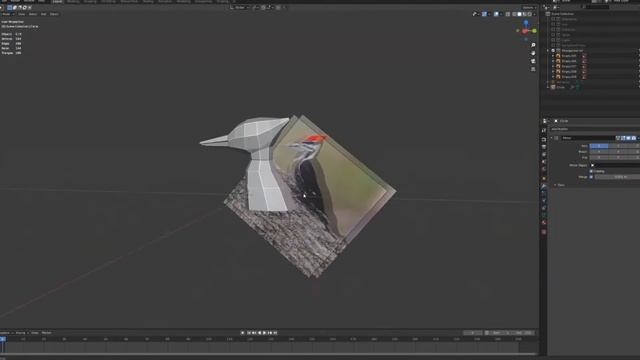Click the timeline End frame field
The height and width of the screenshot is (360, 640).
524,333
